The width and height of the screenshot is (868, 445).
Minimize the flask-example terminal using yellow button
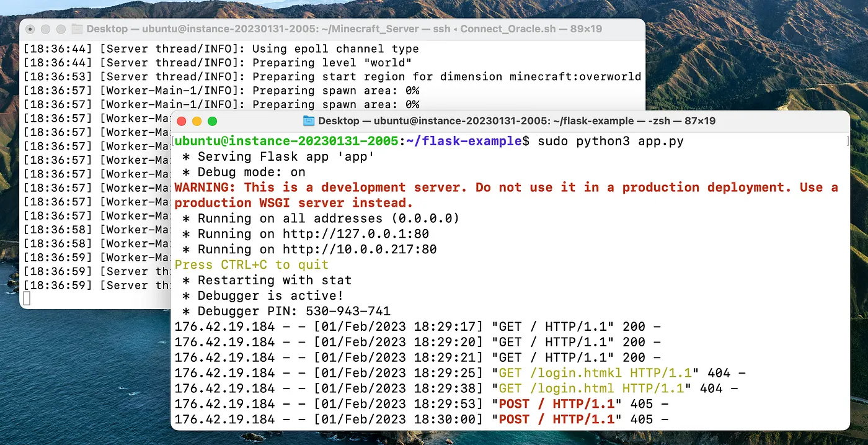click(197, 121)
